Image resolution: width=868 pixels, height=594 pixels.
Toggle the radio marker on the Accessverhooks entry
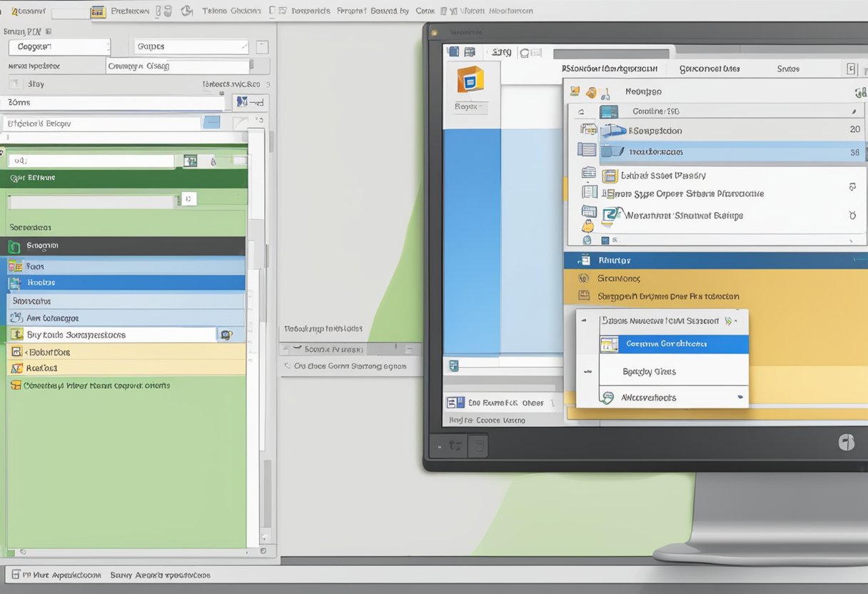(607, 396)
